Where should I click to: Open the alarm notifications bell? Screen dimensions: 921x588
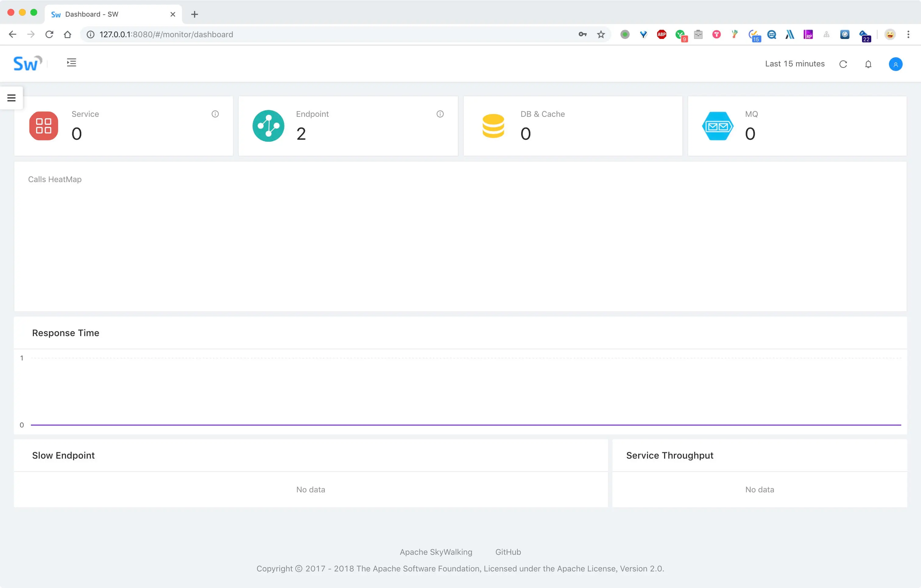tap(868, 64)
